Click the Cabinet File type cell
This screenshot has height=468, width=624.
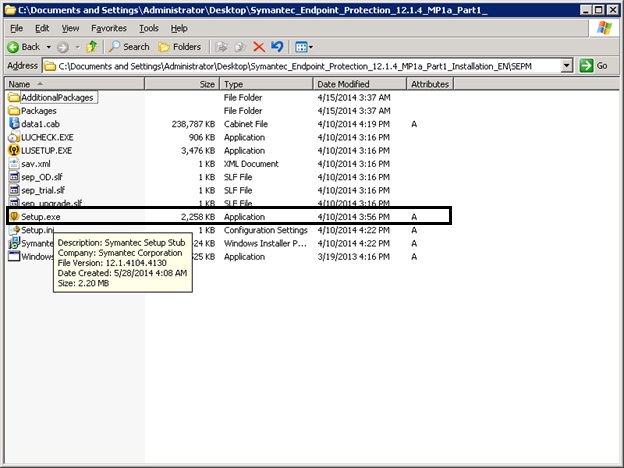click(x=246, y=124)
